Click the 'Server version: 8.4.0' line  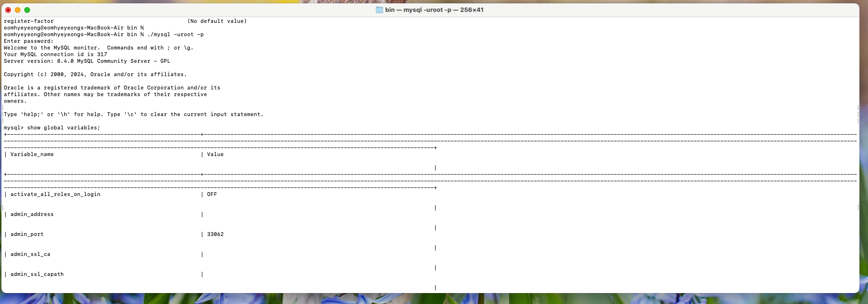(x=87, y=61)
